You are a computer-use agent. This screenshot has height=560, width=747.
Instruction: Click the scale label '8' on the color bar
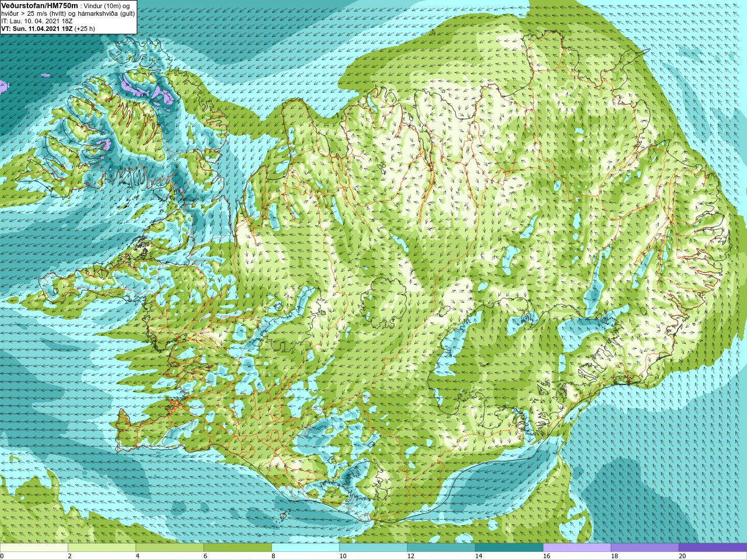pyautogui.click(x=273, y=556)
